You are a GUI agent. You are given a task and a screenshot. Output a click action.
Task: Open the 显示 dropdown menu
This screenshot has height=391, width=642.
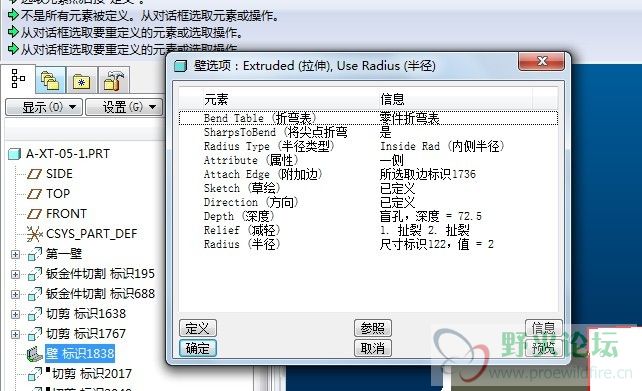point(44,107)
